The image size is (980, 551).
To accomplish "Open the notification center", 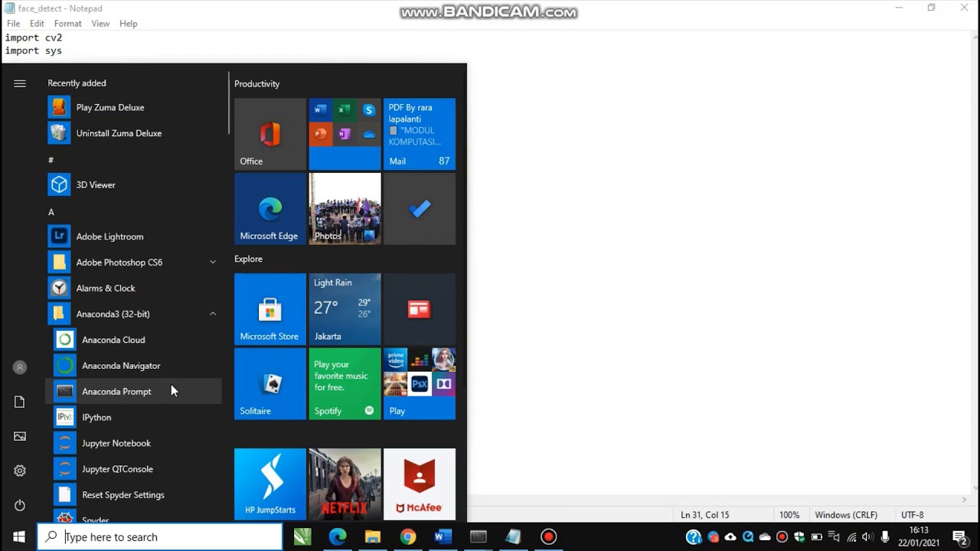I will click(x=959, y=536).
